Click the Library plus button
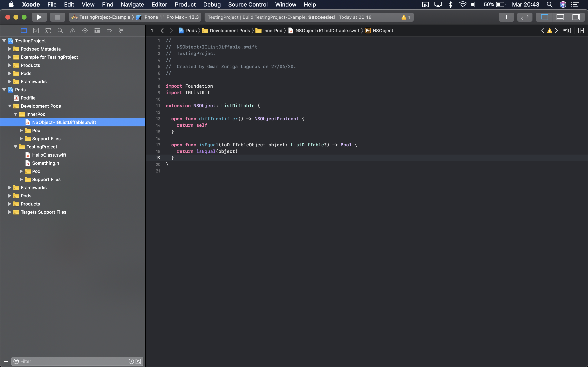 [506, 17]
